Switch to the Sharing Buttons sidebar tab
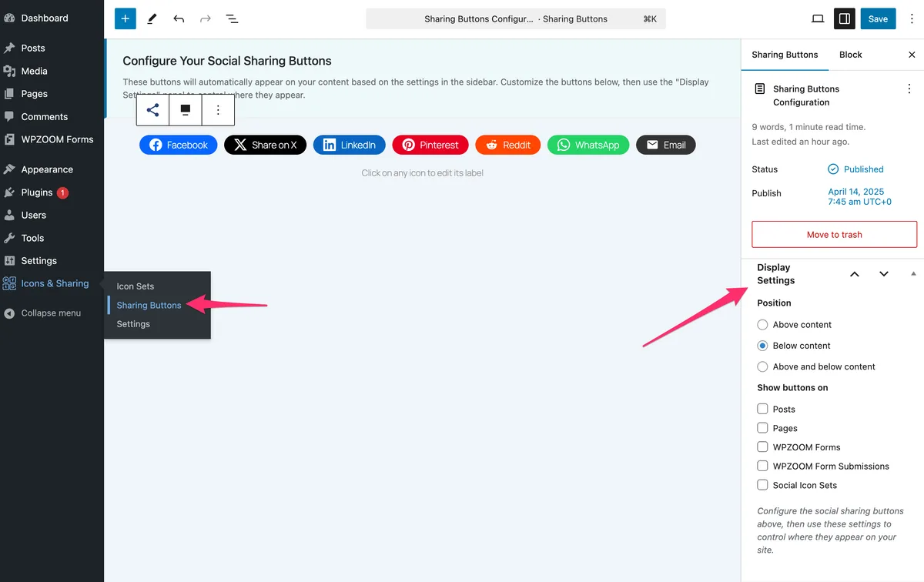 (785, 55)
